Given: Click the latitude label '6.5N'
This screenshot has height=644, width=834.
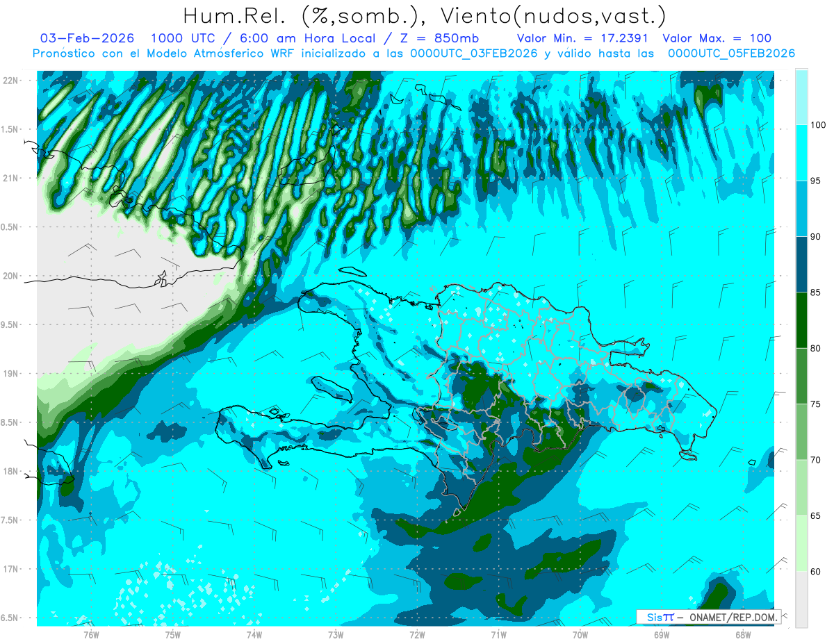Looking at the screenshot, I should click(10, 618).
